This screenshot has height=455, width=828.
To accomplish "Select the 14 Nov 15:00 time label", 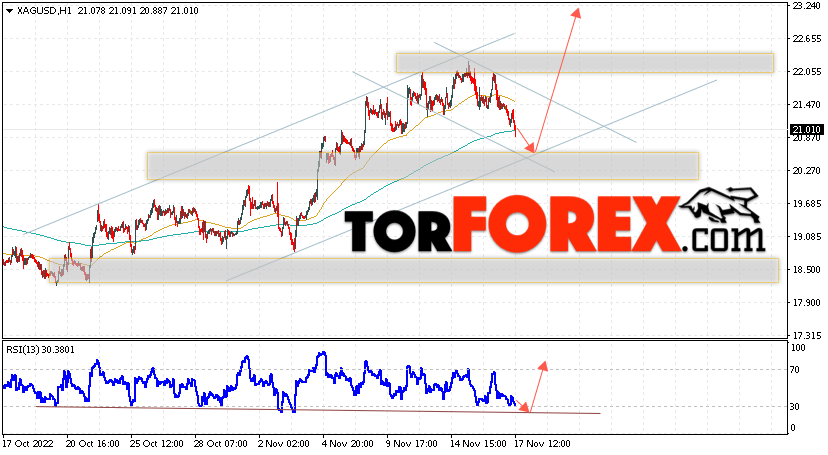I will pos(478,444).
